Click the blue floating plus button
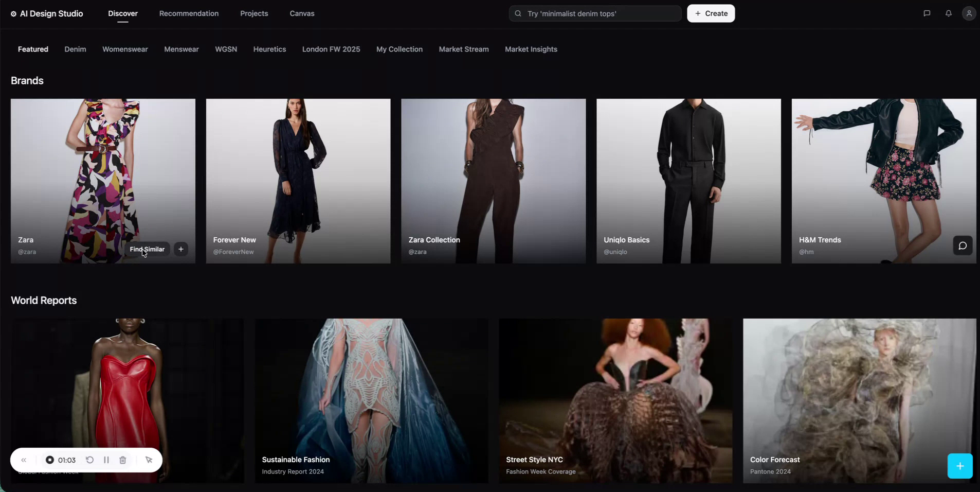The image size is (980, 492). click(x=959, y=466)
